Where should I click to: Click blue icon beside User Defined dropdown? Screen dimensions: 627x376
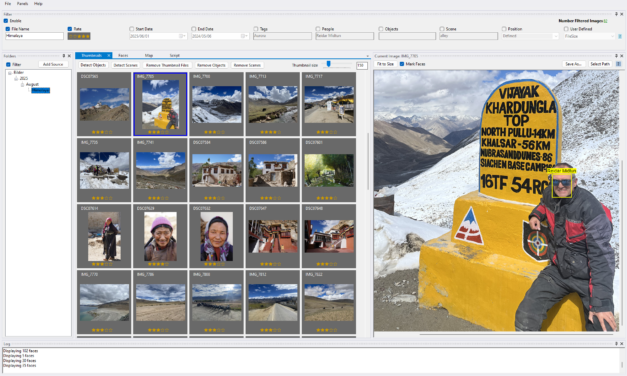coord(620,36)
